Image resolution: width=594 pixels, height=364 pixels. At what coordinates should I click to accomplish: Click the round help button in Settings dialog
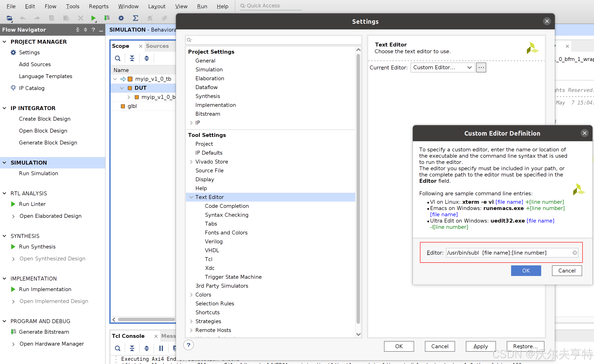point(189,345)
